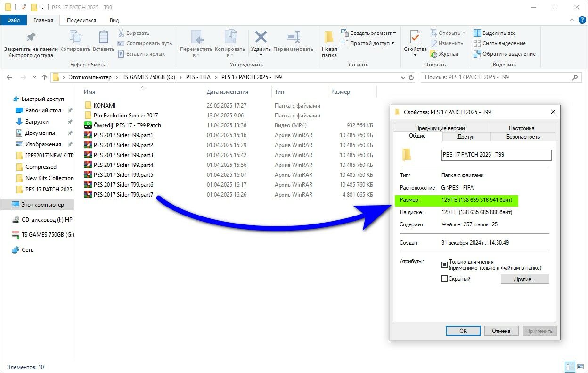The image size is (588, 373).
Task: Click the Properties (Свойства) checkmark icon
Action: tap(415, 37)
